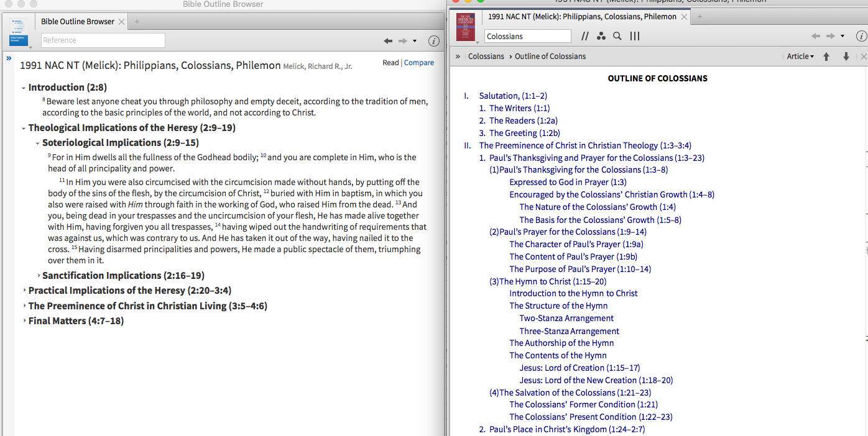The image size is (868, 436).
Task: Open The Preeminence of Christ in Christian Theology
Action: 585,146
